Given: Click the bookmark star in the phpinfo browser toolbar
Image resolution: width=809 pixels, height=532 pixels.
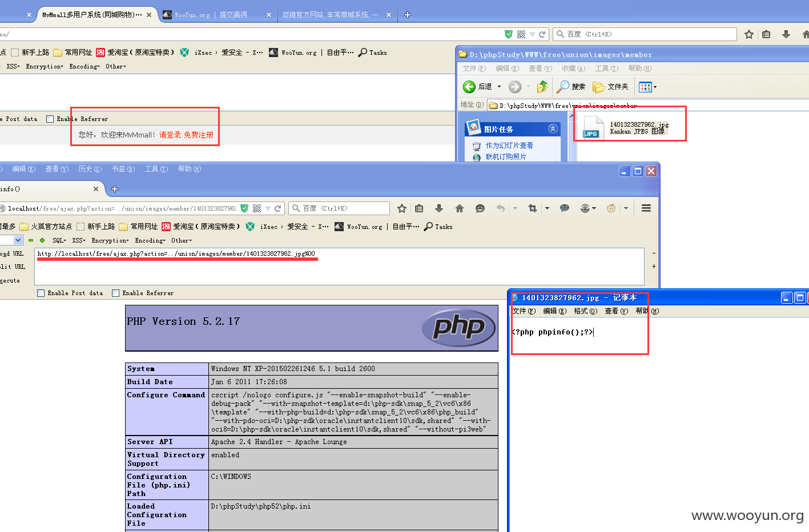Looking at the screenshot, I should 402,208.
